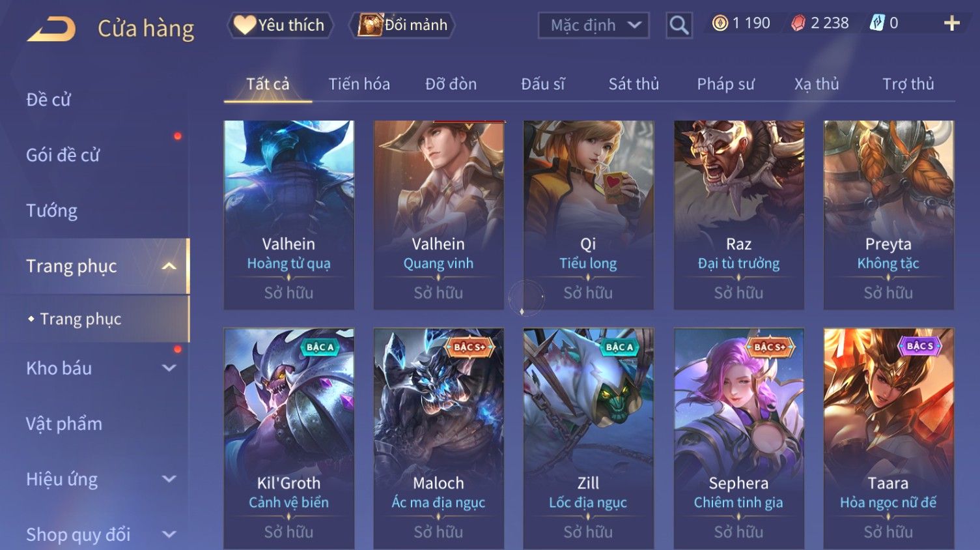Select the Tiến hóa tab
This screenshot has width=980, height=550.
(x=359, y=84)
